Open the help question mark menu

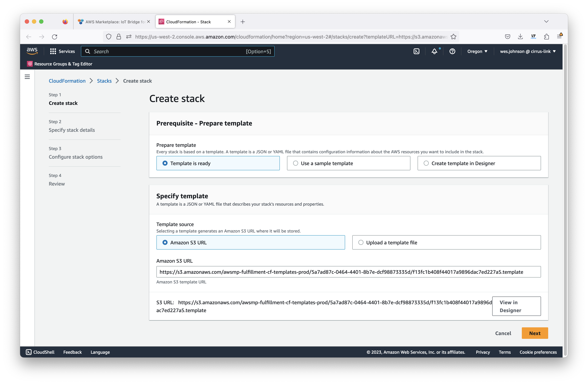click(452, 51)
